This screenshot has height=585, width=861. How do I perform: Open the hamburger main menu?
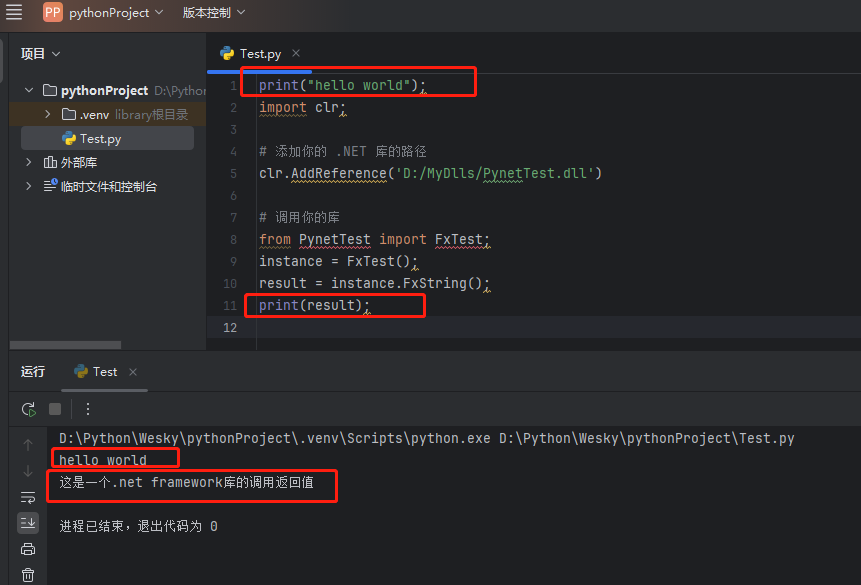click(x=14, y=12)
